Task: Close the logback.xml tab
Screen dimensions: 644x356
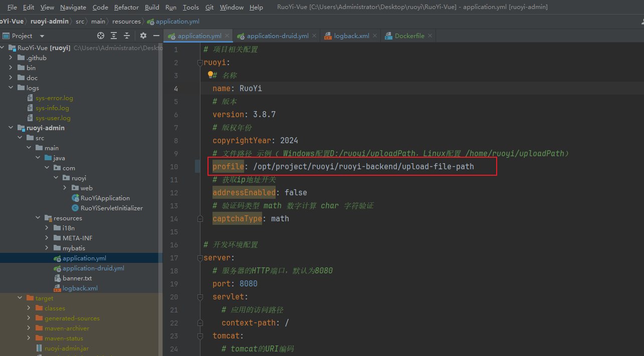Action: point(374,36)
